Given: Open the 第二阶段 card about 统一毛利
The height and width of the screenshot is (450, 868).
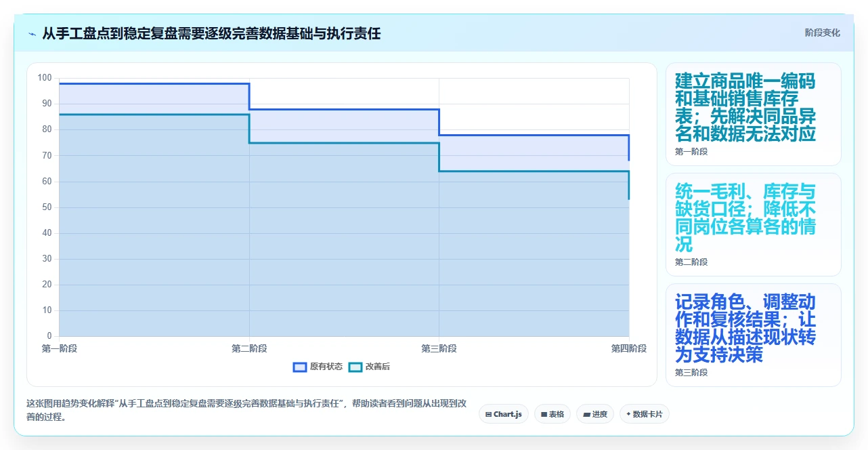Looking at the screenshot, I should pyautogui.click(x=754, y=225).
